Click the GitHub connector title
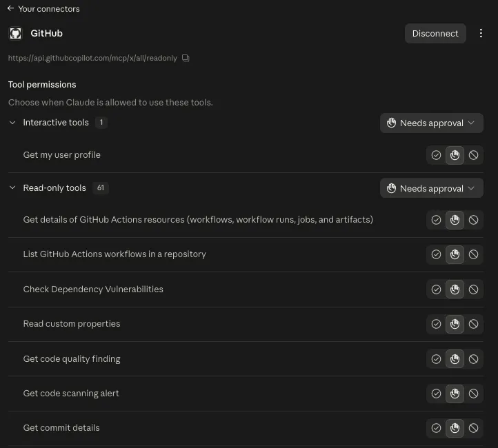The image size is (498, 448). [x=47, y=33]
